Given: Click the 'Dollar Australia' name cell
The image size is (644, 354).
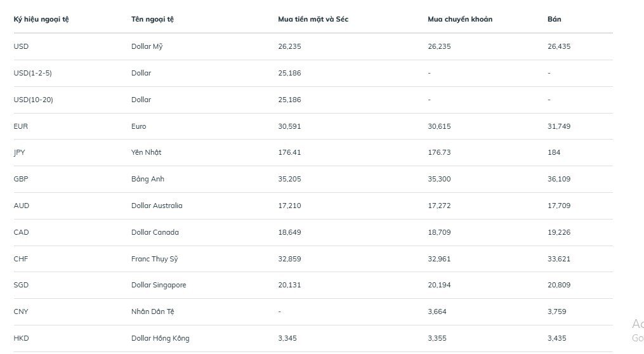Looking at the screenshot, I should tap(157, 206).
